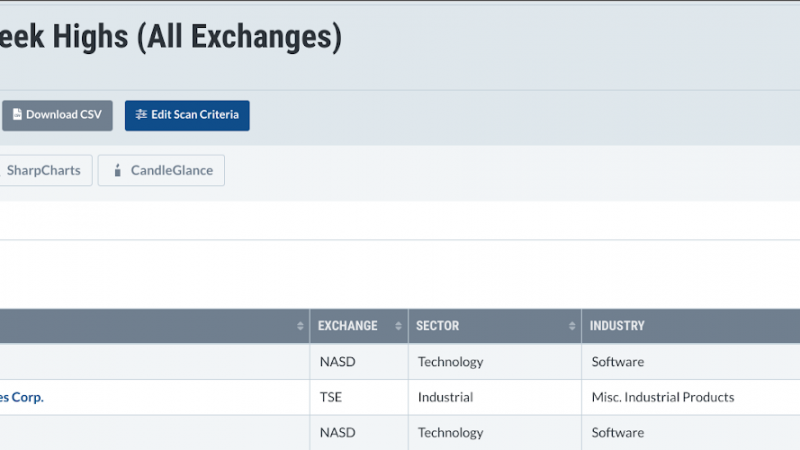
Task: Open the company link ending in Corp.
Action: (21, 397)
